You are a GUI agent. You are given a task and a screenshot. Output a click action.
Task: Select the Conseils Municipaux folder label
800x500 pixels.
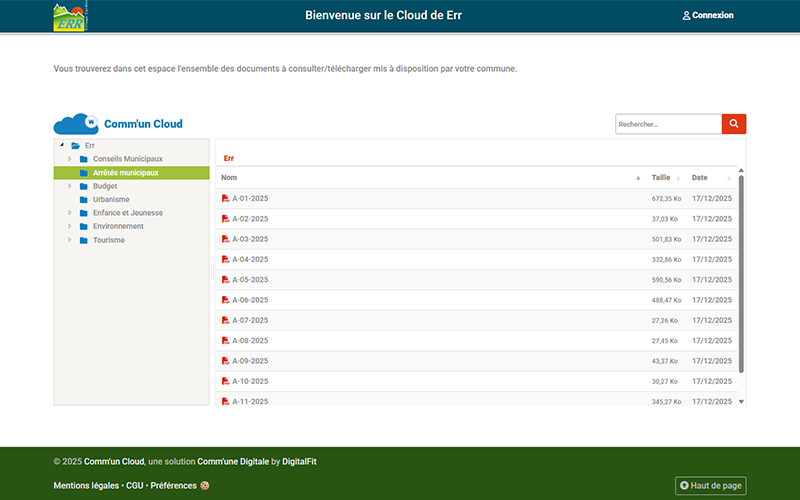pos(128,159)
